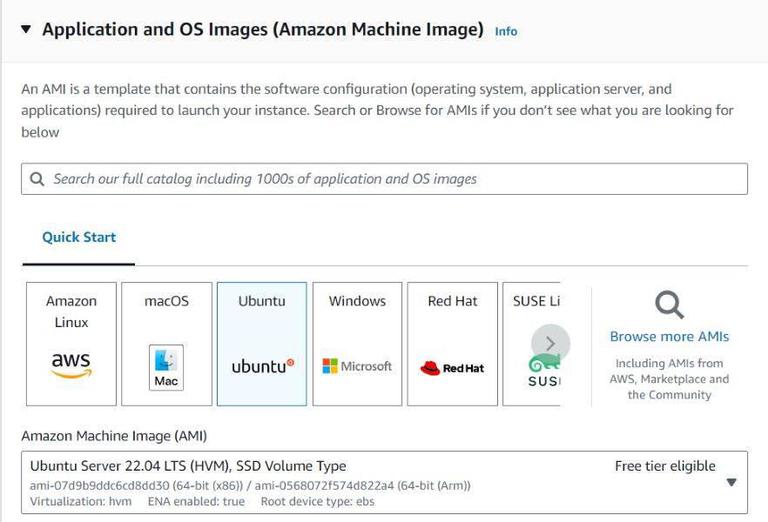Click the Windows tile label text
This screenshot has width=768, height=522.
click(357, 301)
